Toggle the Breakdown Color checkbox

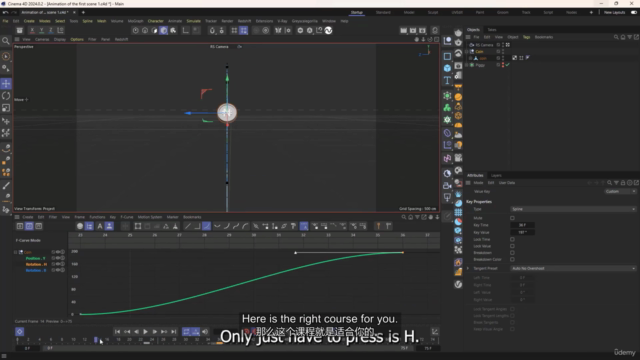coord(512,259)
